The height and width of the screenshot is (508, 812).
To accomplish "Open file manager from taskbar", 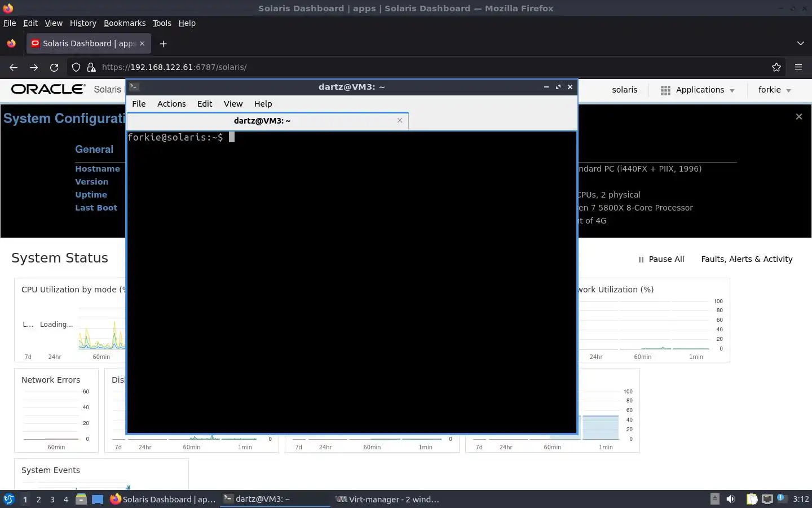I will pos(81,499).
